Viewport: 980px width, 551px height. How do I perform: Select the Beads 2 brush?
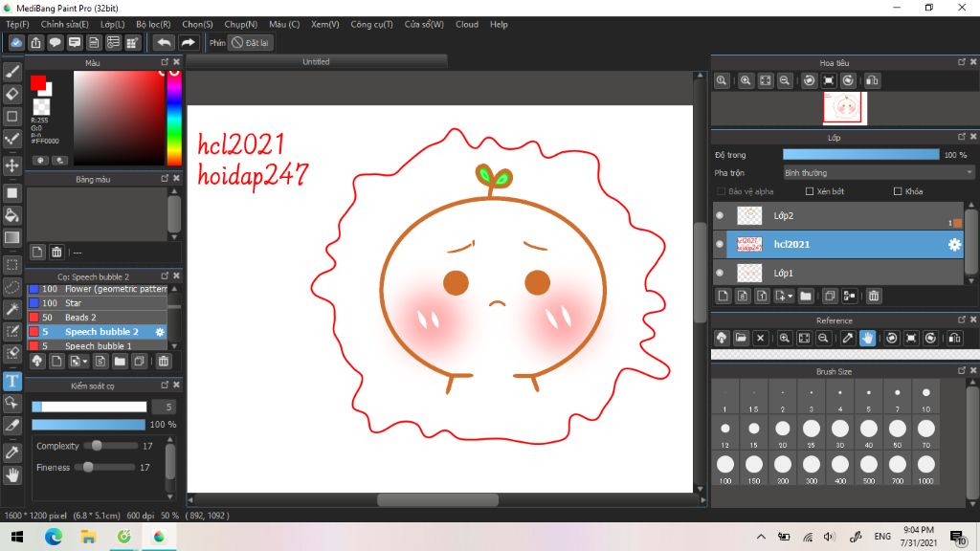[x=97, y=318]
